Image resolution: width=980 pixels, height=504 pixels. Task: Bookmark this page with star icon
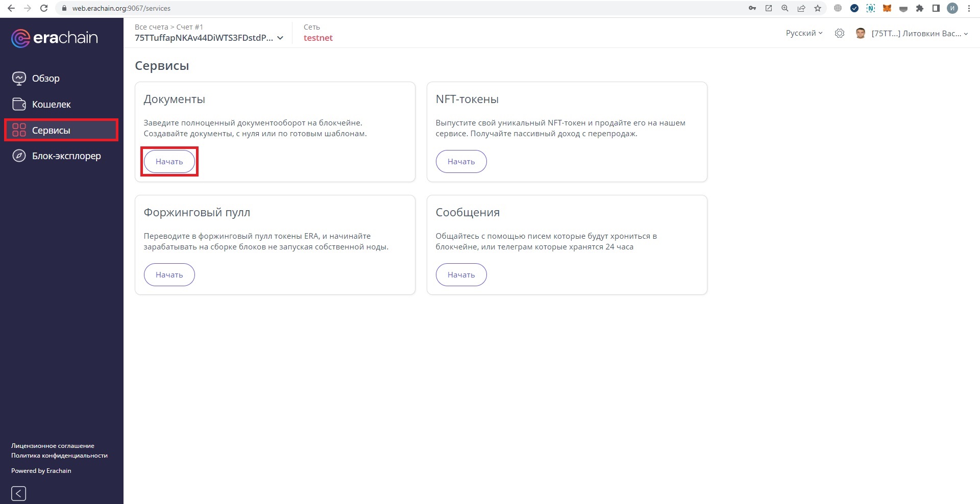point(818,8)
